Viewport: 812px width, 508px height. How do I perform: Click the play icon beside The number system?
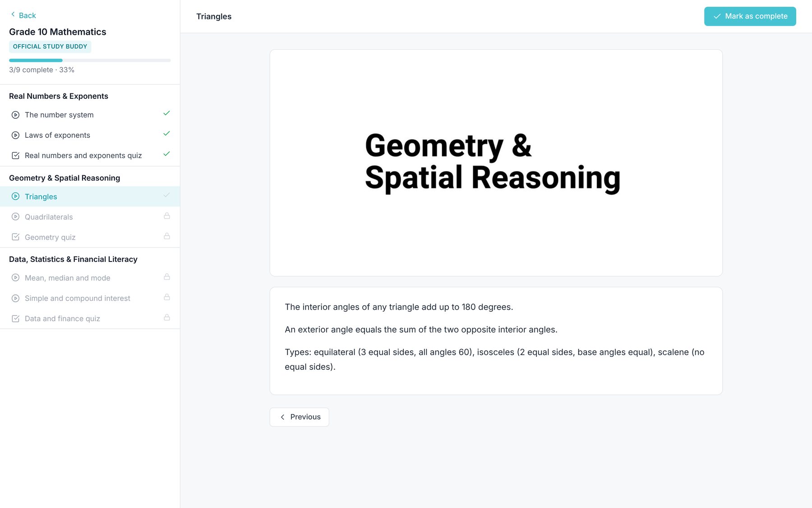coord(15,115)
